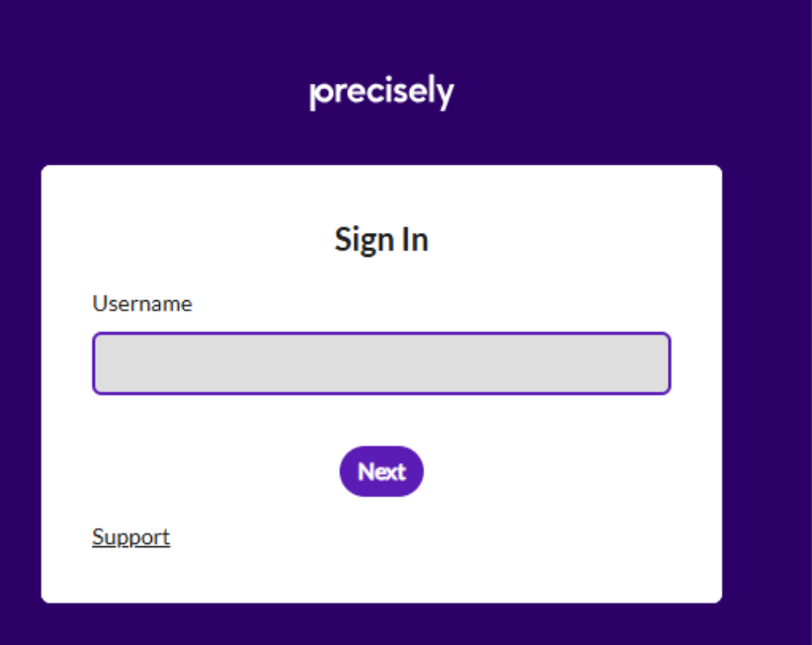Image resolution: width=812 pixels, height=645 pixels.
Task: Proceed by clicking Next
Action: point(381,471)
